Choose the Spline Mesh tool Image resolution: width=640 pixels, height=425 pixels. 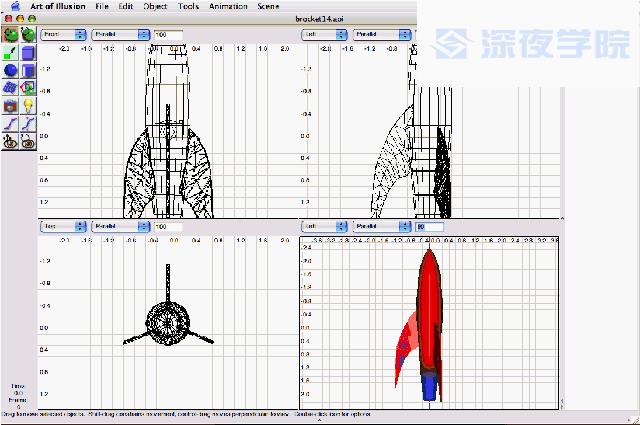(x=11, y=87)
